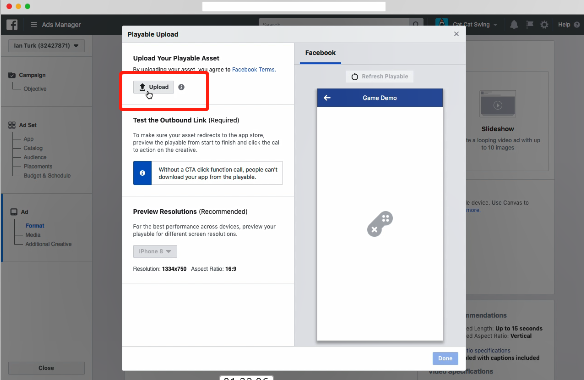Select Media under Ad
Screen dimensions: 584x380
(33, 235)
